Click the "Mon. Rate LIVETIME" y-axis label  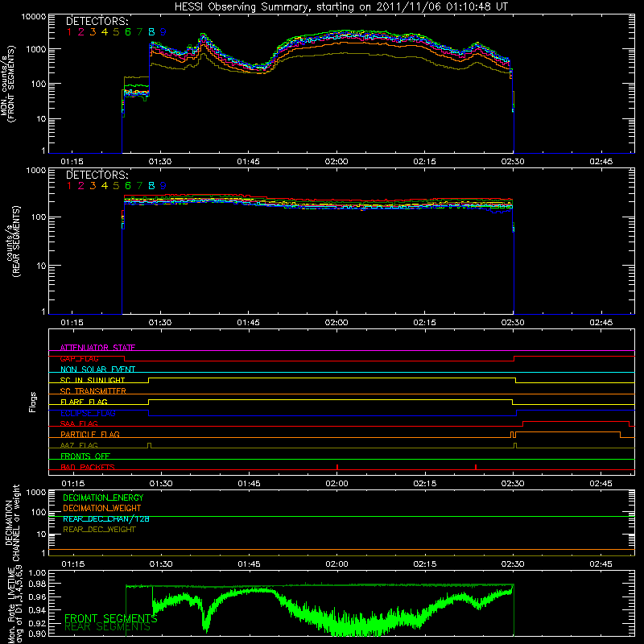(x=11, y=605)
